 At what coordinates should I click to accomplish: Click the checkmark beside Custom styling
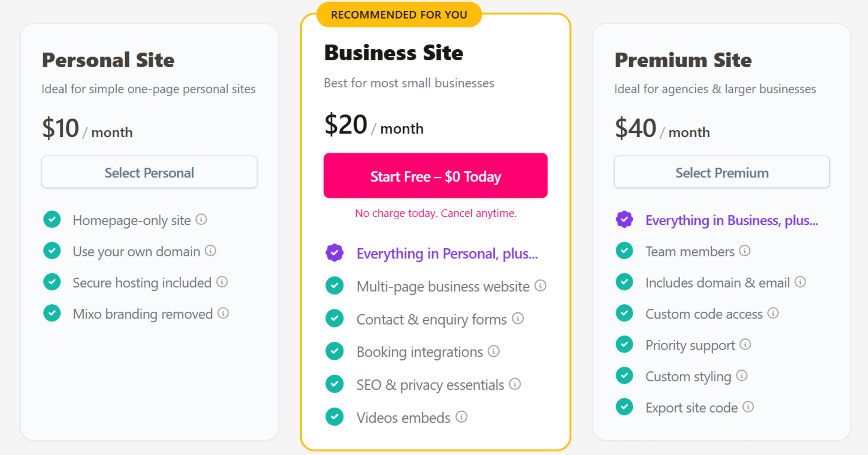624,375
